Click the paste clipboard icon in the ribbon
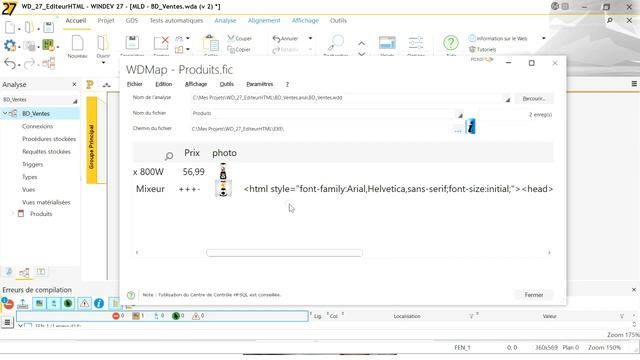Screen dimensions: 640x360 pyautogui.click(x=211, y=43)
